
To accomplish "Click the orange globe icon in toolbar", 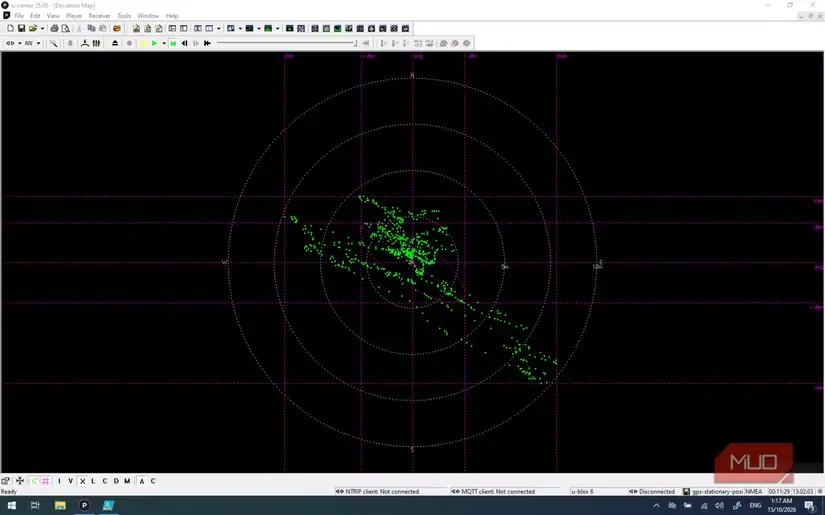I will coord(116,28).
